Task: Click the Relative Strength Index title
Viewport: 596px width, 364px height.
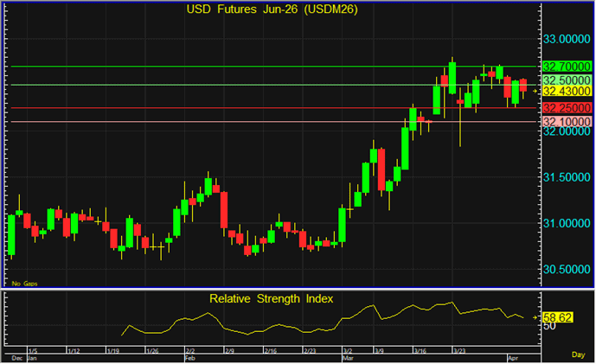Action: (272, 299)
